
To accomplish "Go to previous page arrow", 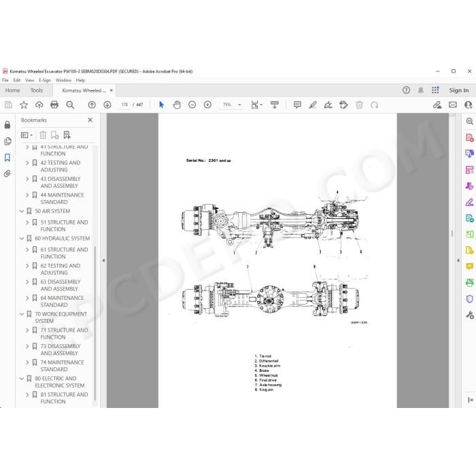I will (x=92, y=105).
